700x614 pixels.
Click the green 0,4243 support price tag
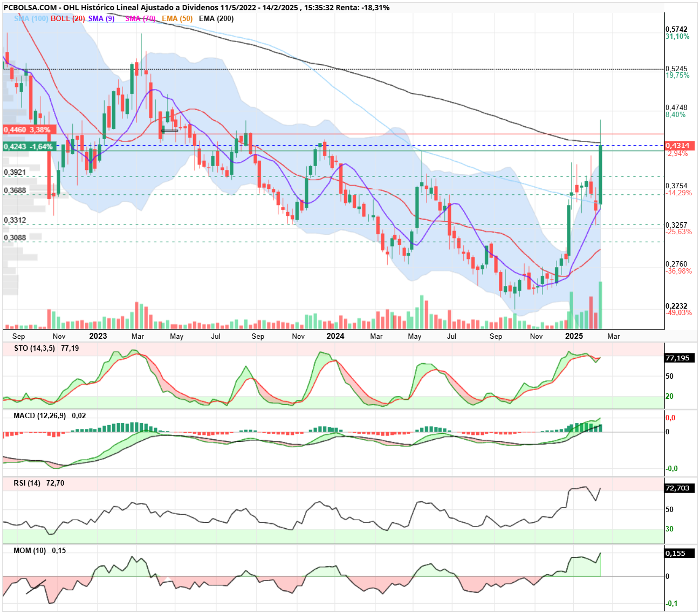[28, 147]
